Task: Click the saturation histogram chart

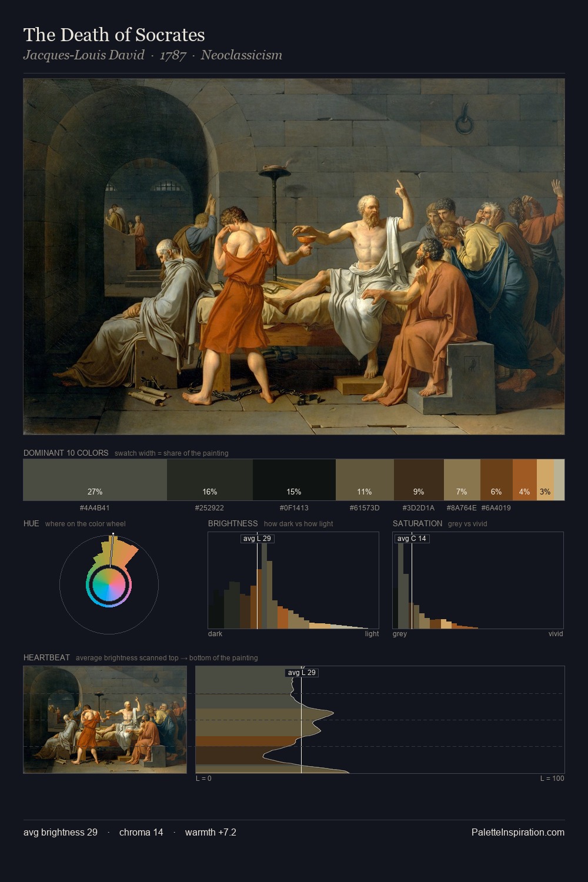Action: click(478, 580)
